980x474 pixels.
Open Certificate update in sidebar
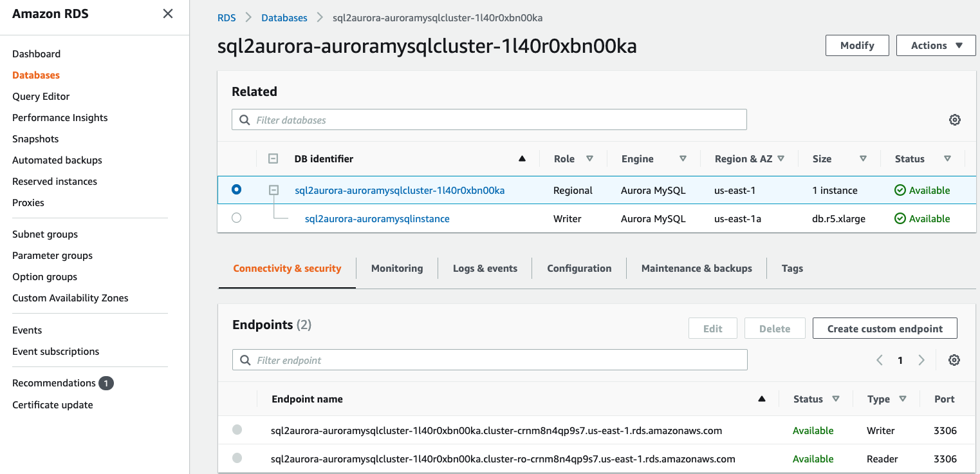[x=53, y=405]
